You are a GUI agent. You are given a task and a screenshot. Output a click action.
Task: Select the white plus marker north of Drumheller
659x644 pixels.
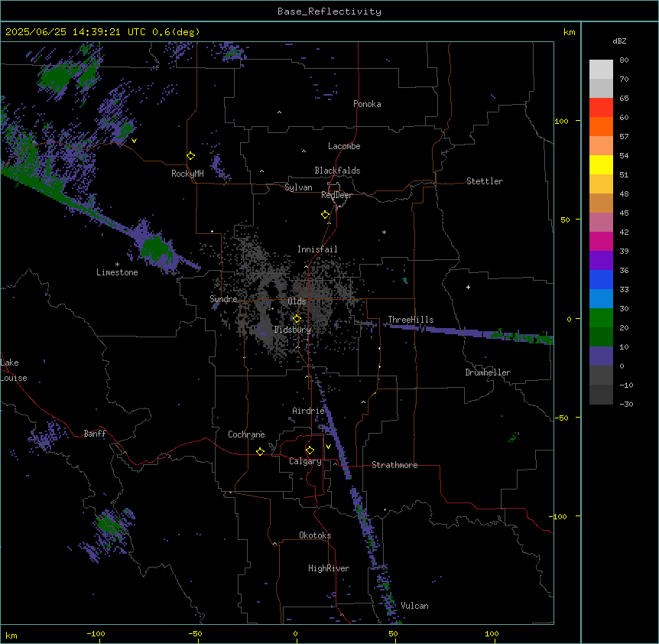(x=468, y=287)
